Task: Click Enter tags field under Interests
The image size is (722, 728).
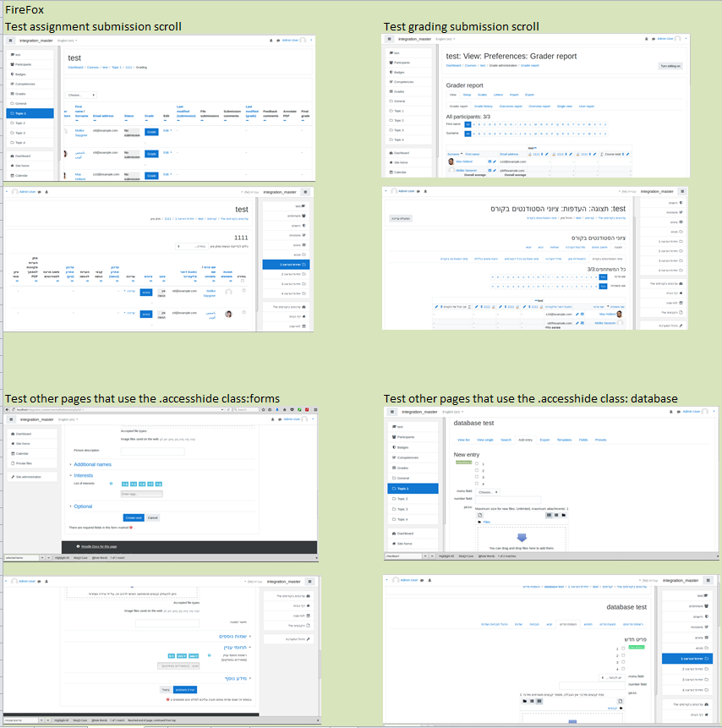Action: (x=142, y=494)
